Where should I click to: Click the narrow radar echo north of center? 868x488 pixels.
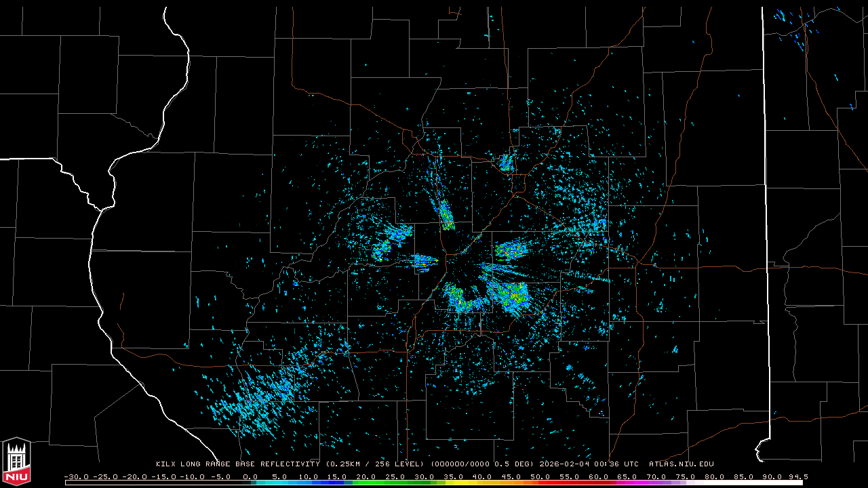click(446, 216)
